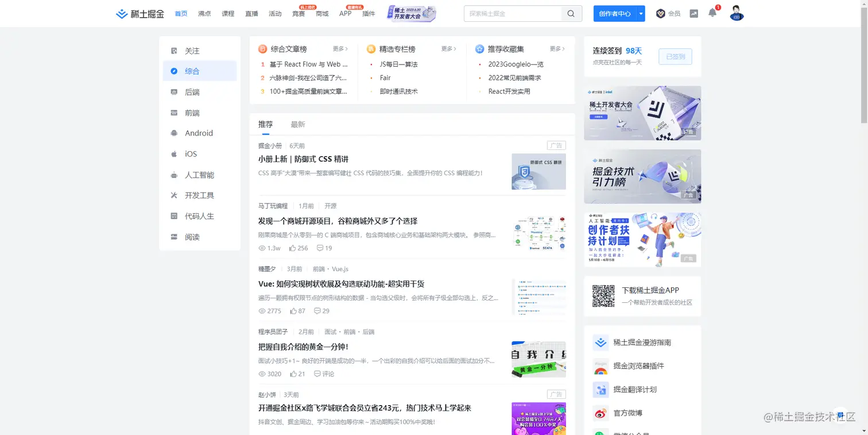This screenshot has width=868, height=435.
Task: Expand the 创作者中心 dropdown arrow
Action: click(x=641, y=14)
